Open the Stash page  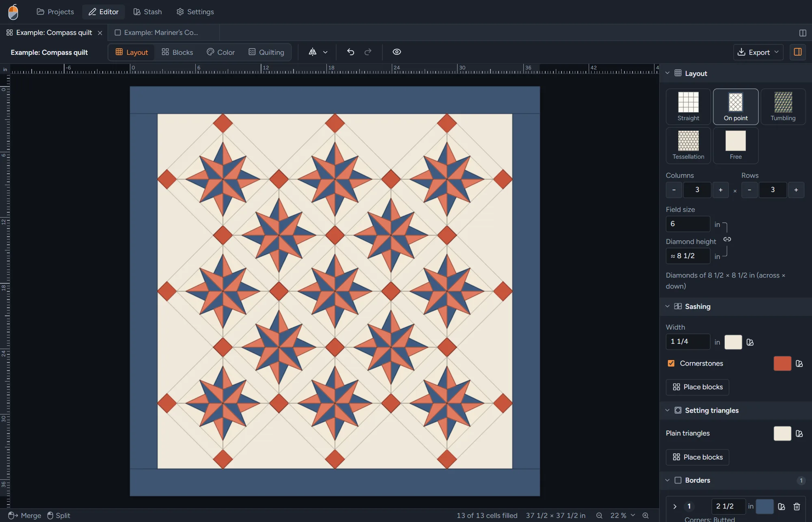147,12
